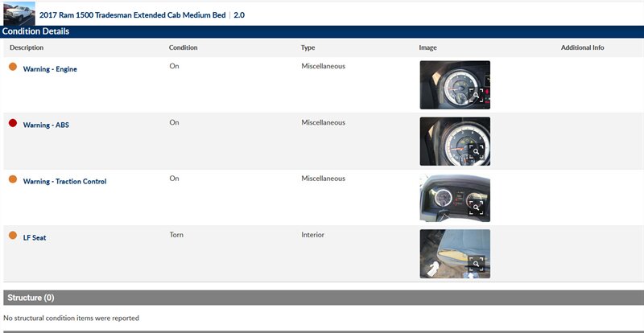Viewport: 644px width, 333px height.
Task: Zoom the torn LF Seat photo via magnifier
Action: (477, 264)
